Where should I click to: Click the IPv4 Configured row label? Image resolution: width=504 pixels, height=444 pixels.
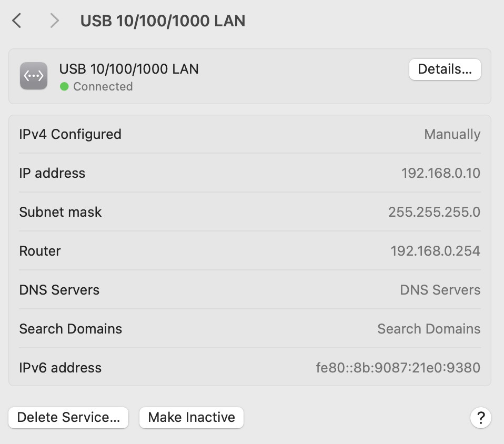coord(70,134)
